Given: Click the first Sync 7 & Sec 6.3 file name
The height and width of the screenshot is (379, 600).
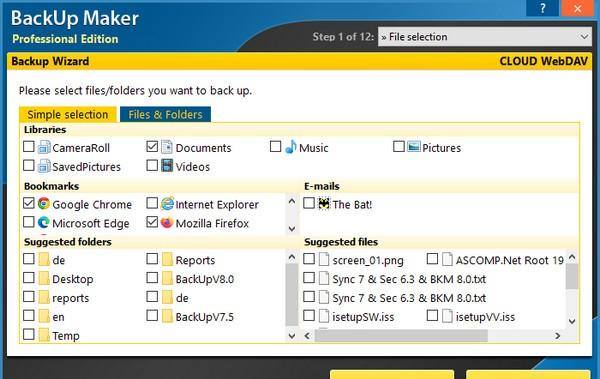Looking at the screenshot, I should pos(409,279).
